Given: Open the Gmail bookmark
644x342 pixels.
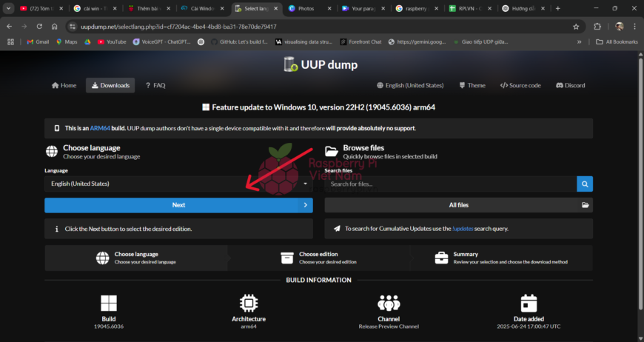Looking at the screenshot, I should 38,42.
